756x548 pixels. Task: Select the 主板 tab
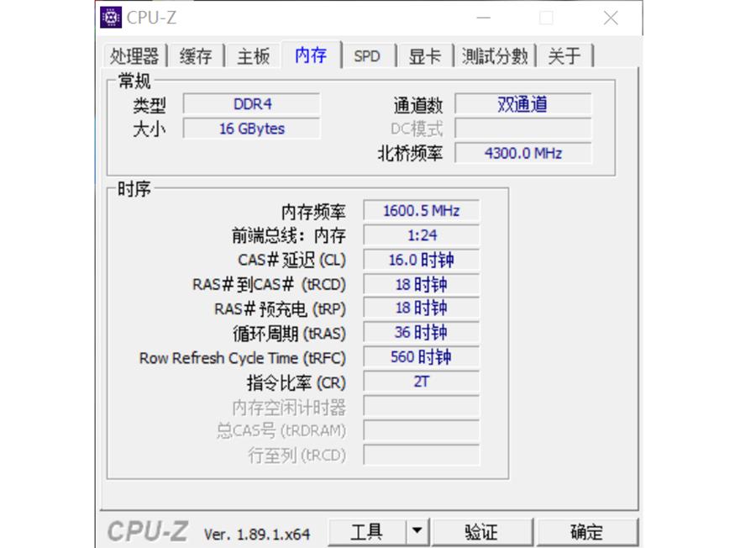253,55
